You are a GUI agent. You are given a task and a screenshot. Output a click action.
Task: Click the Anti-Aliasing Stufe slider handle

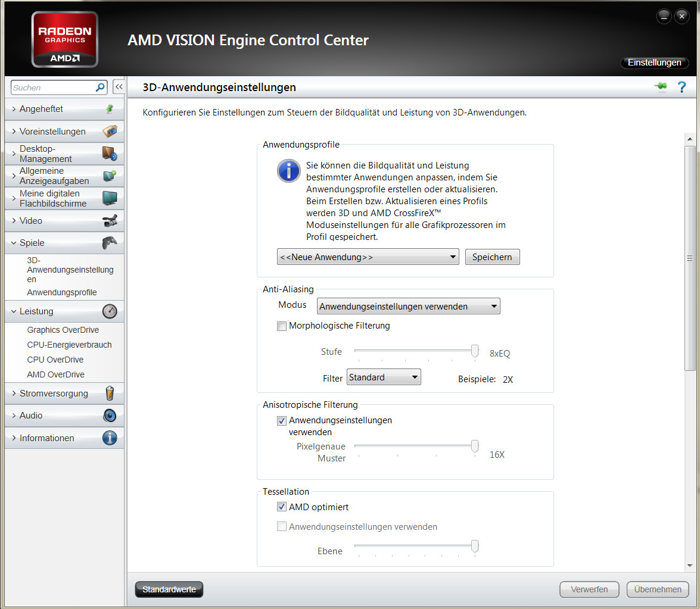(x=475, y=351)
